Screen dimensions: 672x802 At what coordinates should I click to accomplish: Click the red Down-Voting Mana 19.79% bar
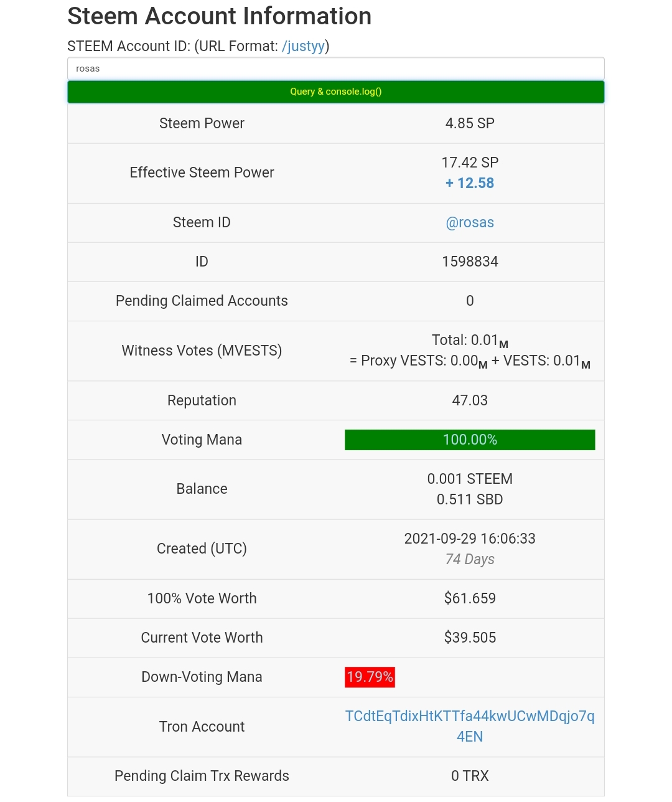[x=370, y=677]
